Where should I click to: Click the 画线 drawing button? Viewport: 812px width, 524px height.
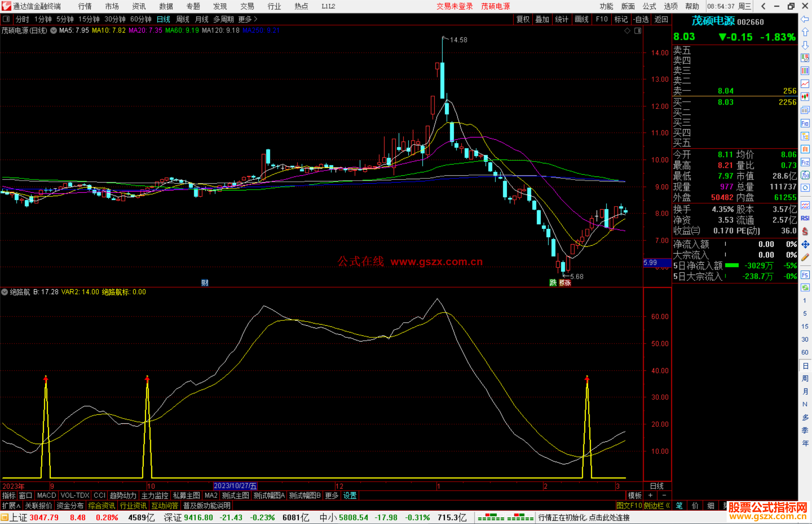pos(581,19)
